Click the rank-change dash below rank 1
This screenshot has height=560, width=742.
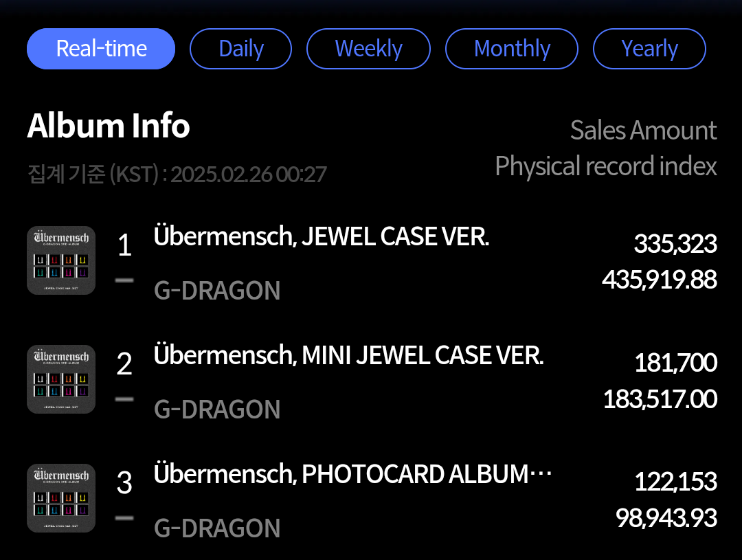click(124, 280)
